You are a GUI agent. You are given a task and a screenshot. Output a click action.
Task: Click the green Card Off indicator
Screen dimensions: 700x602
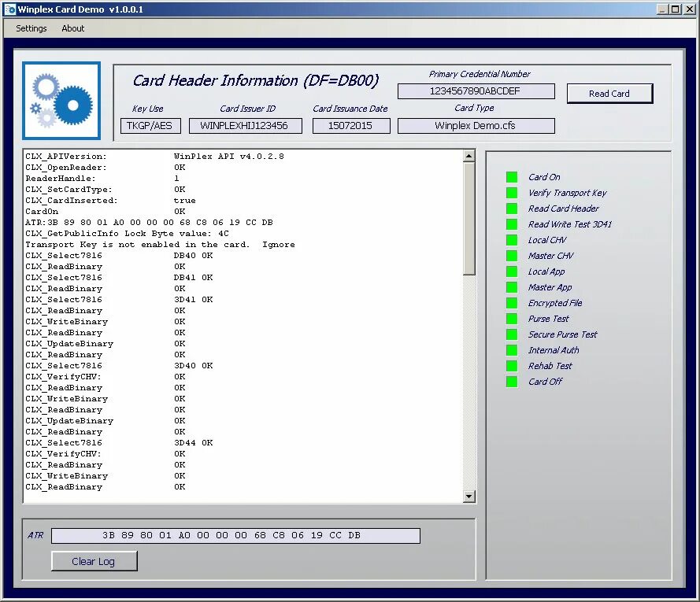(x=512, y=382)
